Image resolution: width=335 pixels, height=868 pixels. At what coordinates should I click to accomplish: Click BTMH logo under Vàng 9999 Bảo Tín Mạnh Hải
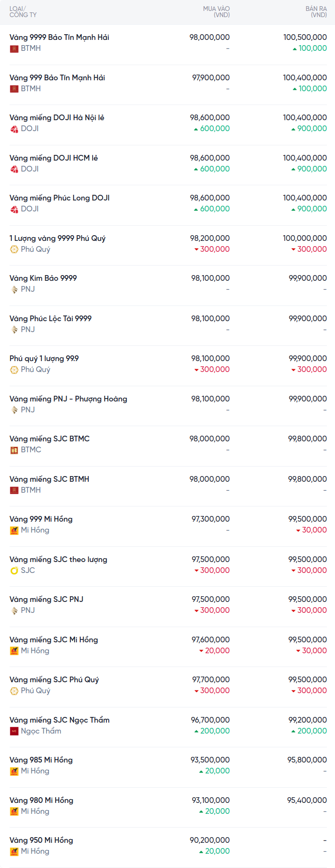tap(14, 48)
